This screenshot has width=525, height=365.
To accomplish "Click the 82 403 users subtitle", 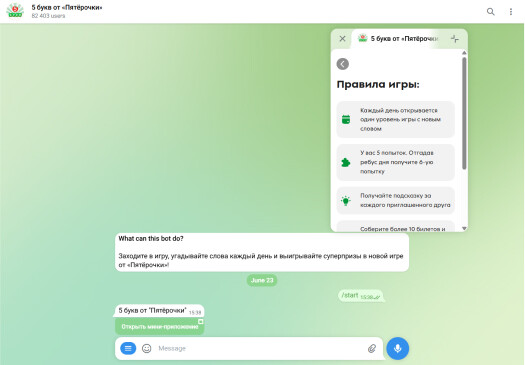I will click(x=48, y=16).
